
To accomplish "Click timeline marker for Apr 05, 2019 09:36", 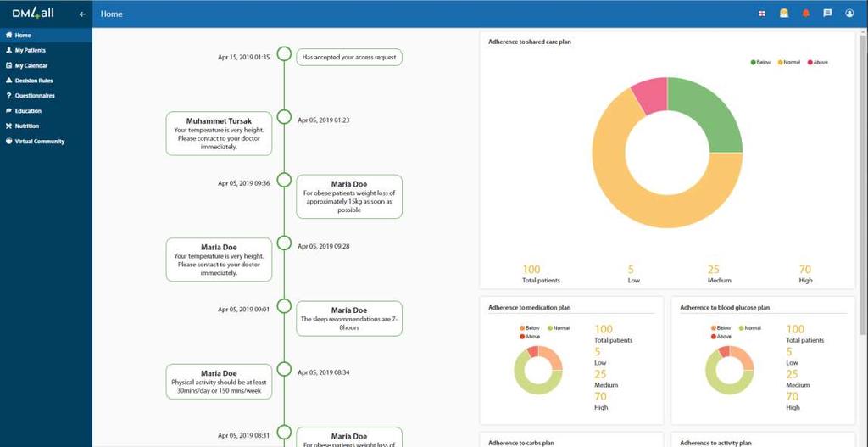I will pos(284,180).
